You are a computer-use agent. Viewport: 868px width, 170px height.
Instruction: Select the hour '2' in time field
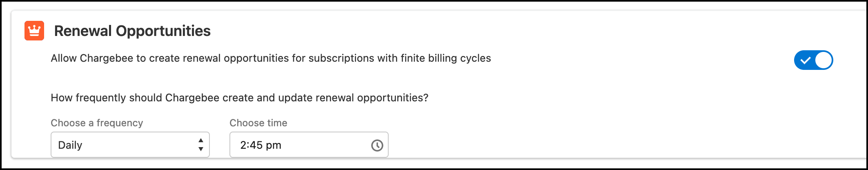point(244,145)
